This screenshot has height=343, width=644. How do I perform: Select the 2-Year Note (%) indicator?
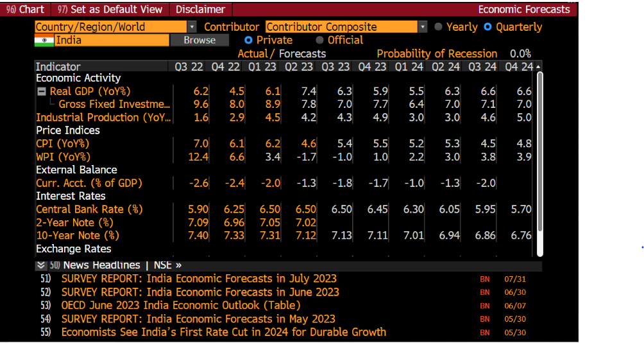75,223
